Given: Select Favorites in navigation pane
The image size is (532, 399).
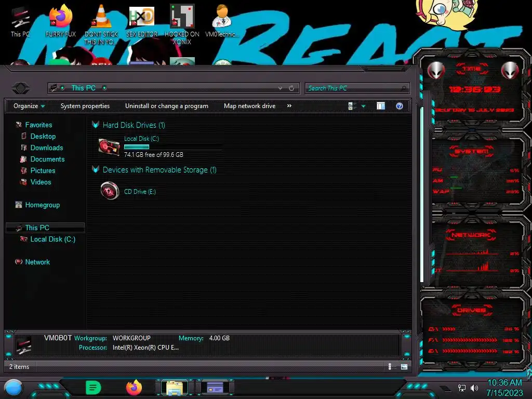Looking at the screenshot, I should [38, 125].
